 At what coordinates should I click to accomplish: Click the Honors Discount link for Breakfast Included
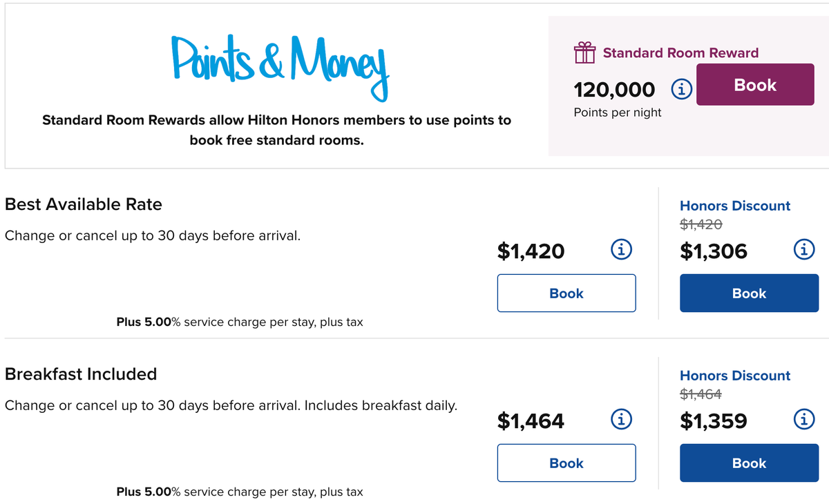(x=734, y=376)
